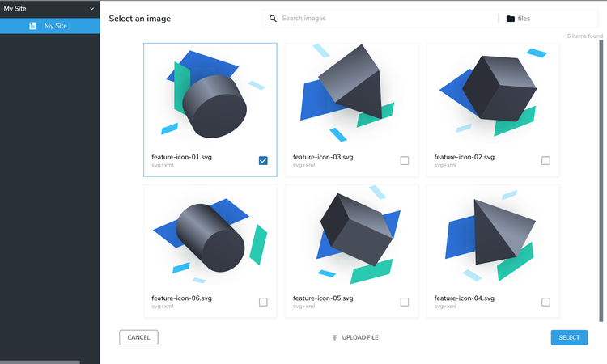Click the files folder icon
607x364 pixels.
point(511,19)
